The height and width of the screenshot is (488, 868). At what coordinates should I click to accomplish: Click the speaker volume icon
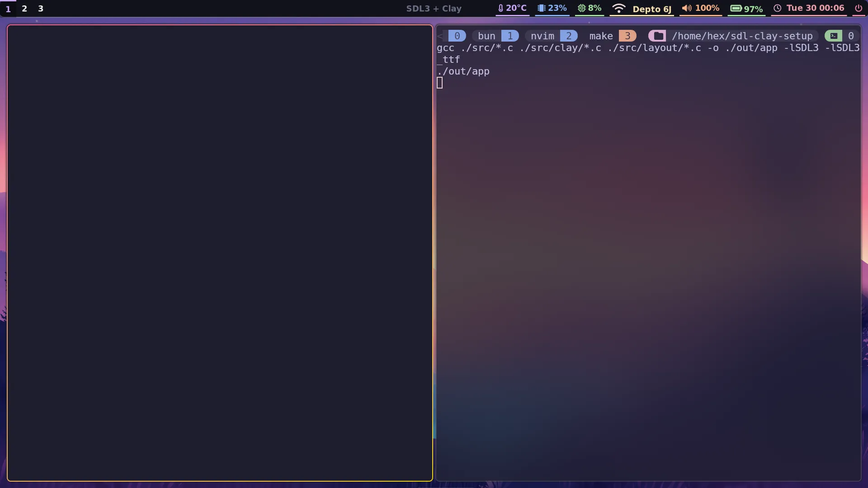[x=686, y=8]
